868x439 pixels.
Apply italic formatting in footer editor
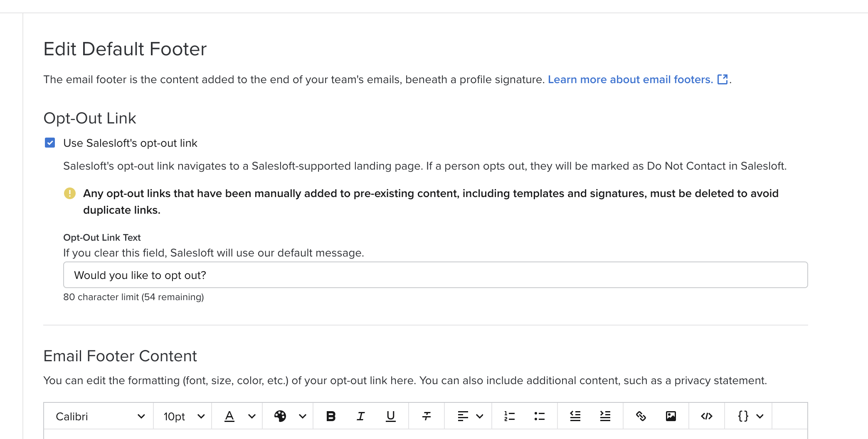click(x=361, y=416)
